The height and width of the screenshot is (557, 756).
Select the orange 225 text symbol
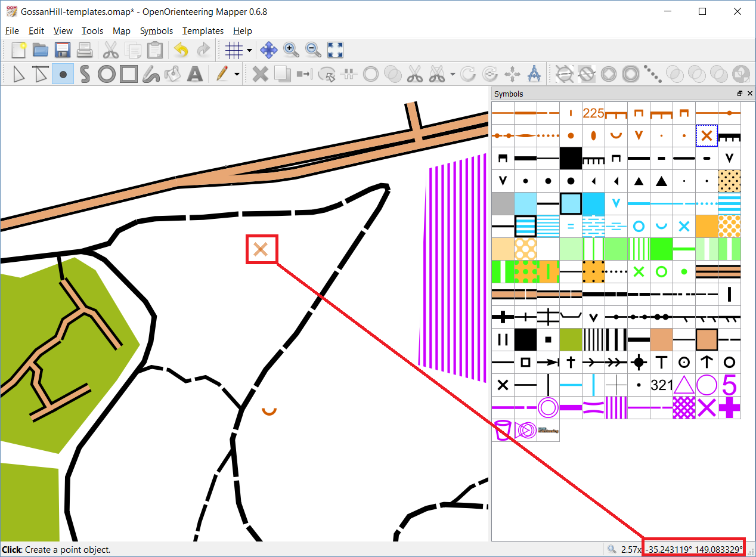click(x=593, y=113)
